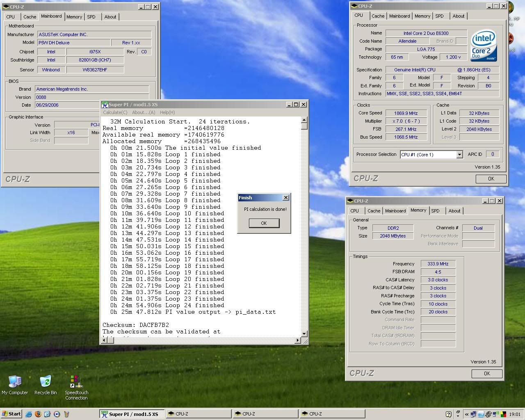Click CPU-Z icon in Memory window title
Viewport: 525px width, 420px height.
pyautogui.click(x=350, y=201)
